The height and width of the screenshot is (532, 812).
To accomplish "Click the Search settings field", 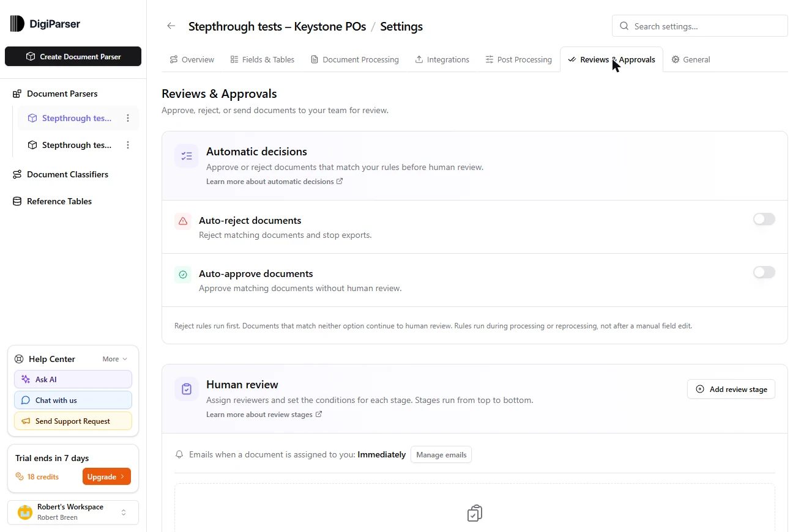I will pyautogui.click(x=700, y=26).
